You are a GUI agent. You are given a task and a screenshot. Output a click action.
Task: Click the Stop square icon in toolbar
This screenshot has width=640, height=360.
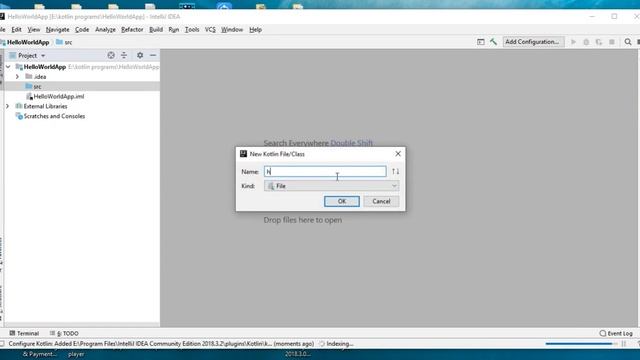pyautogui.click(x=612, y=42)
